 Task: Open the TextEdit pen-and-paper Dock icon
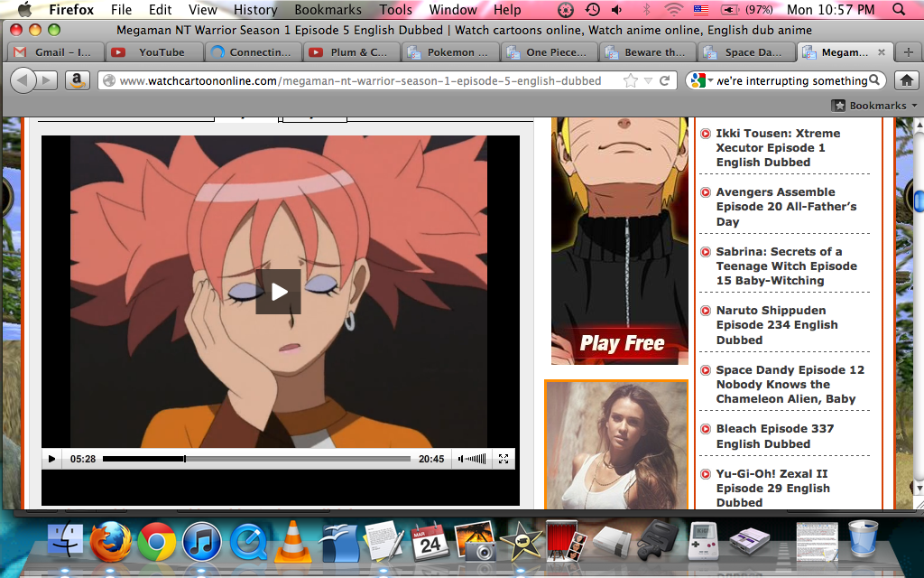point(383,540)
